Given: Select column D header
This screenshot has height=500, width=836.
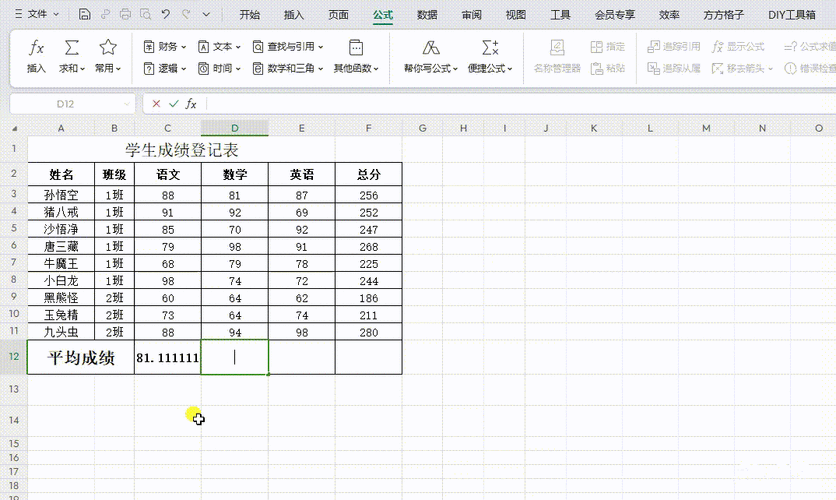Looking at the screenshot, I should (235, 128).
